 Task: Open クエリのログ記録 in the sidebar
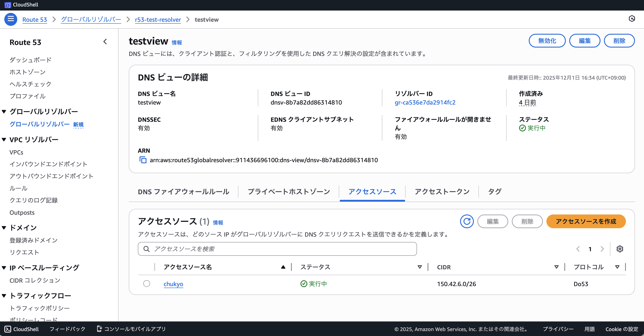pos(34,200)
